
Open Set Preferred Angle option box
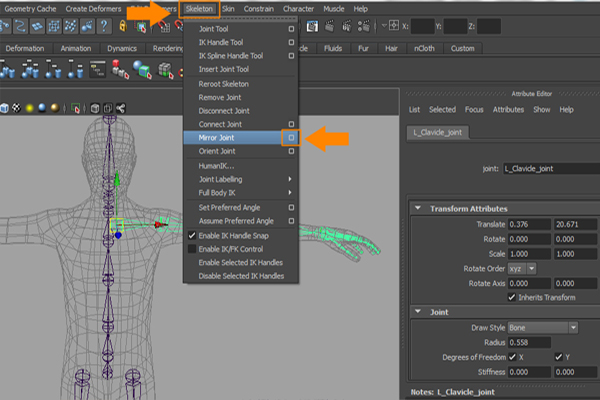pos(291,207)
